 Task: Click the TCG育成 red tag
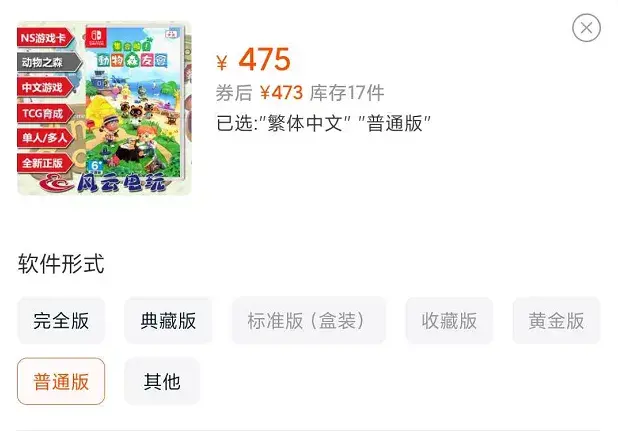(x=46, y=113)
